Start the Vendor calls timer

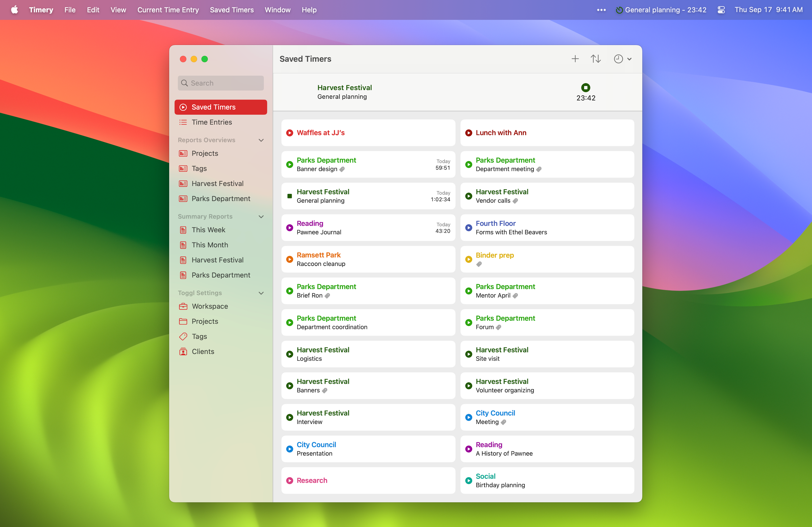point(469,196)
